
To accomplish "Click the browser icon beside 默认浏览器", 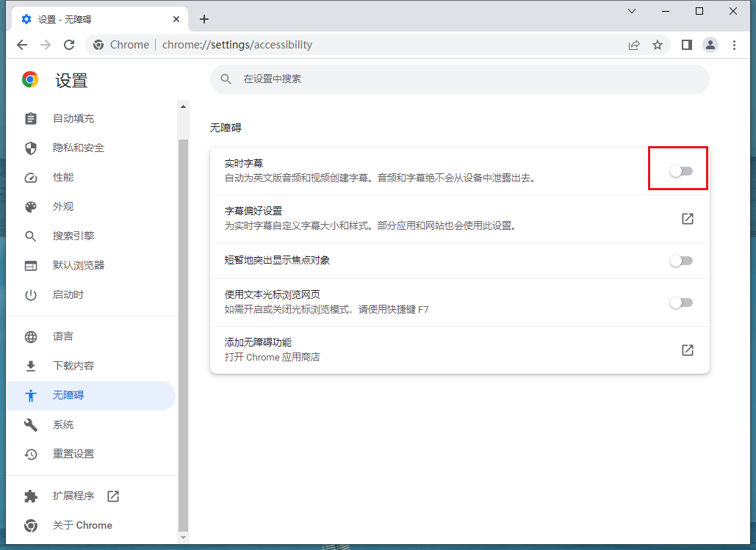I will coord(31,266).
